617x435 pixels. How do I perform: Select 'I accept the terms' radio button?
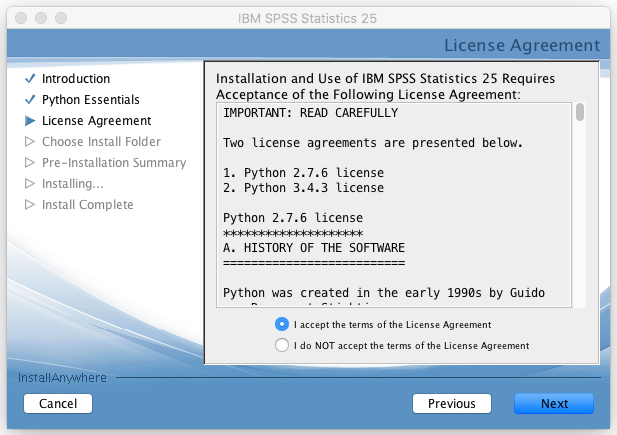coord(282,324)
